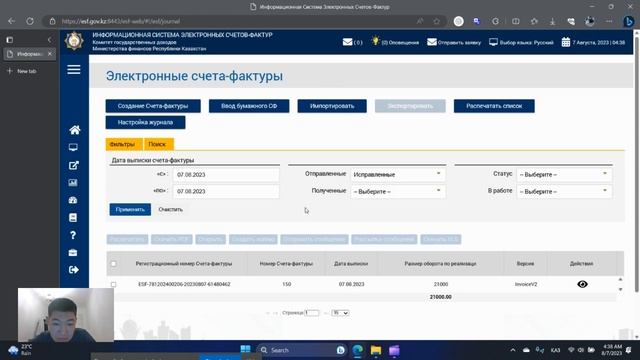
Task: Open the Bing sidebar icon
Action: [x=629, y=21]
